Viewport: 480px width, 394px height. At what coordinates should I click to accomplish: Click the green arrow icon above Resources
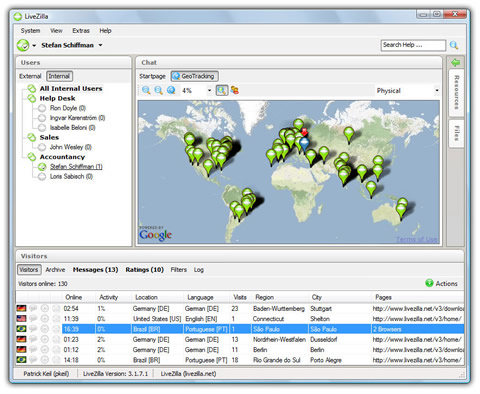tap(455, 62)
